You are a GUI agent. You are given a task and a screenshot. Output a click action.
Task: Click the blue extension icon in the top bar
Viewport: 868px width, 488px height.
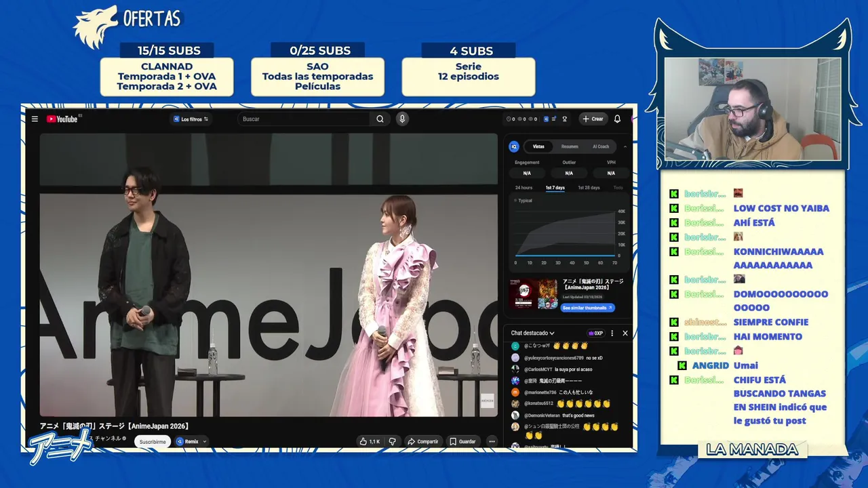pyautogui.click(x=546, y=119)
